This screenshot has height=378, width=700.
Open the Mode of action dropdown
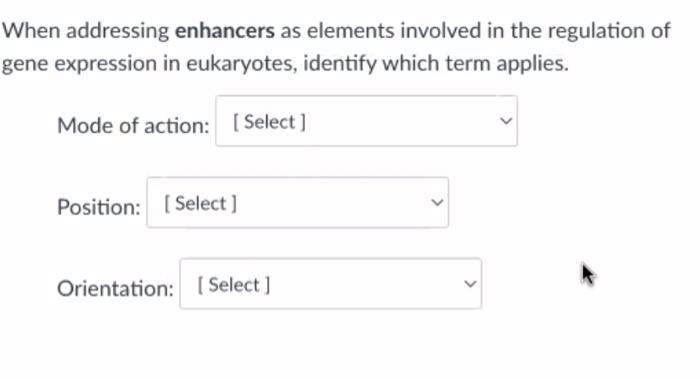(367, 121)
